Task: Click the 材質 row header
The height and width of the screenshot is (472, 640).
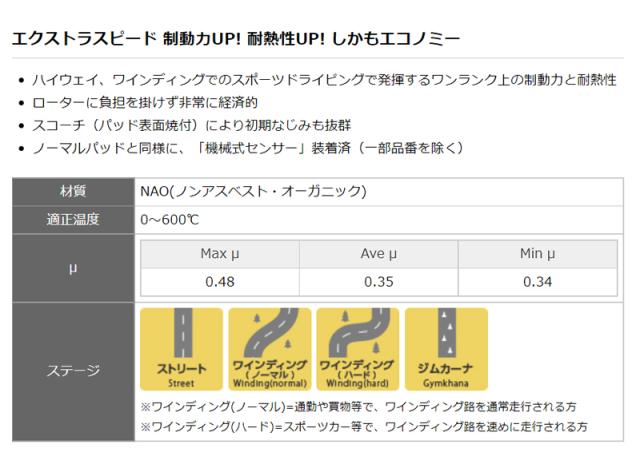Action: click(x=73, y=190)
